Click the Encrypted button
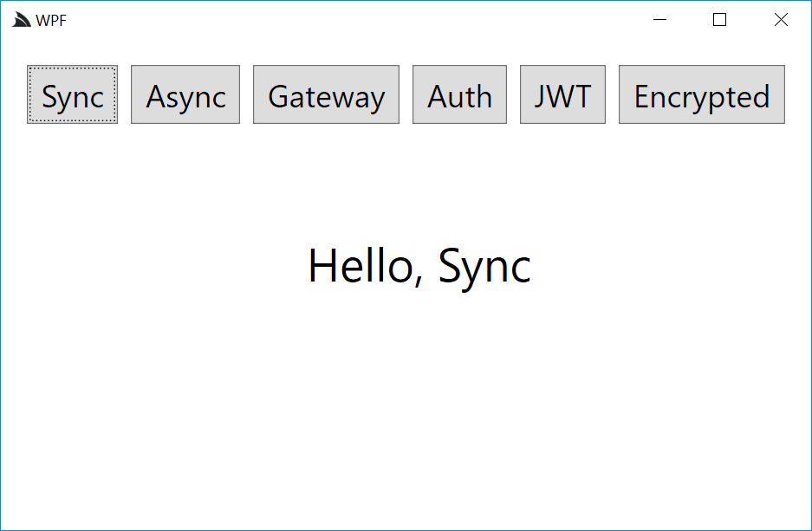Viewport: 812px width, 531px height. pos(701,94)
